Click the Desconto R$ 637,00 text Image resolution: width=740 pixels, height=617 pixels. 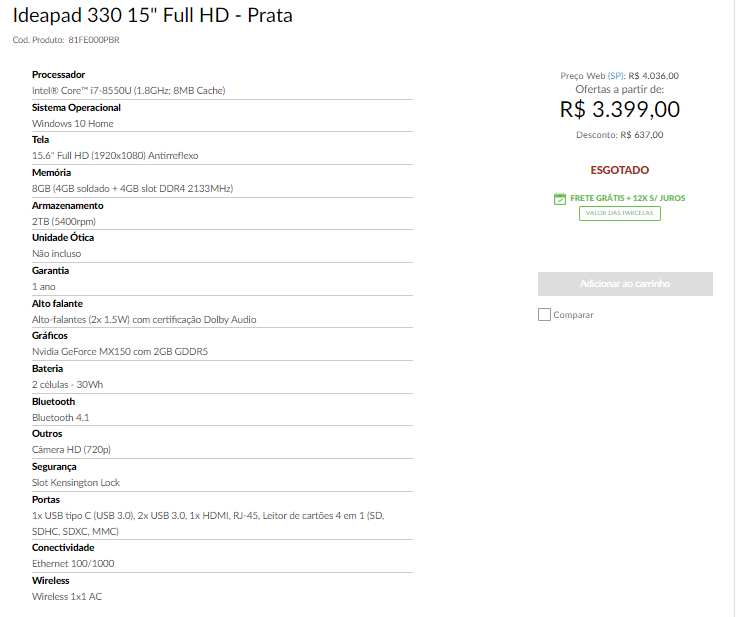pyautogui.click(x=620, y=135)
